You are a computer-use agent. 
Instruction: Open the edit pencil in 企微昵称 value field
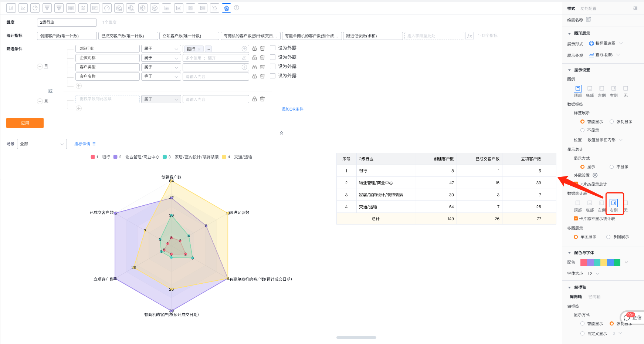tap(244, 58)
